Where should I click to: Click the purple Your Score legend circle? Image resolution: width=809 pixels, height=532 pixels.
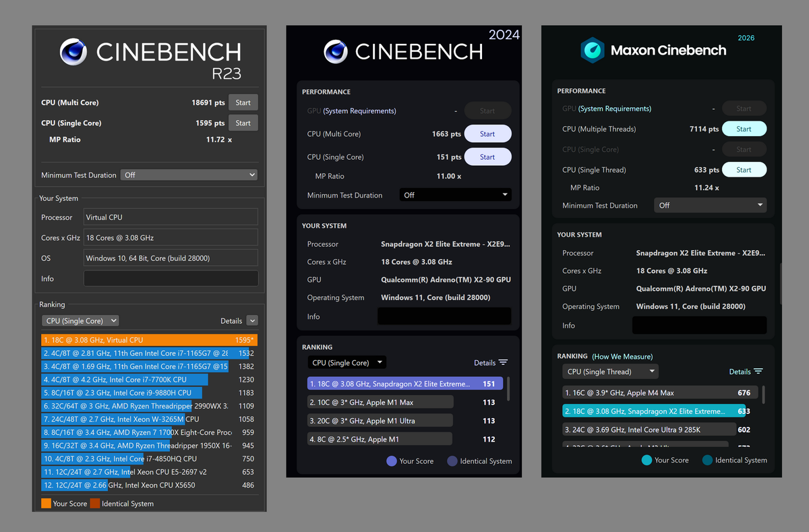pos(391,461)
